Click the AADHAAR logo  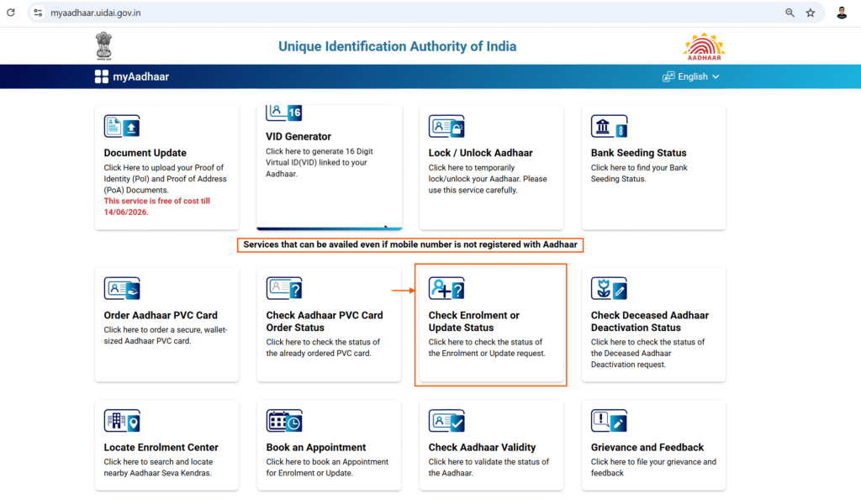704,47
